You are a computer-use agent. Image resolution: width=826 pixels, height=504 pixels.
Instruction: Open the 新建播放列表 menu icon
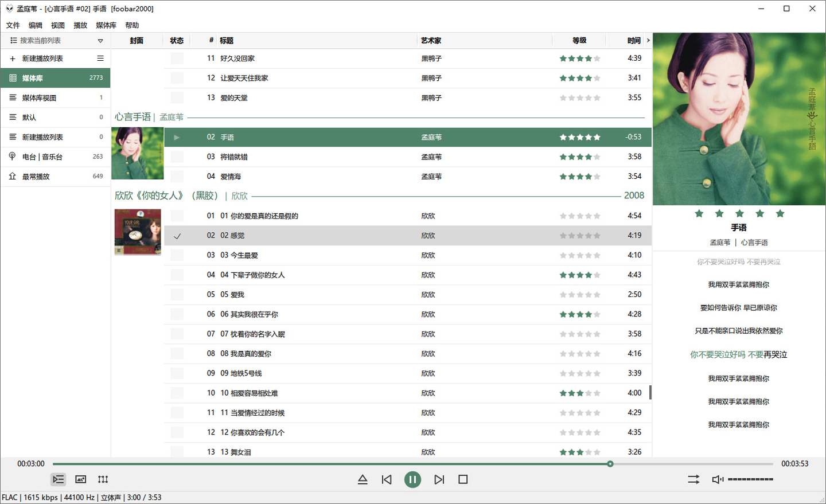coord(100,58)
